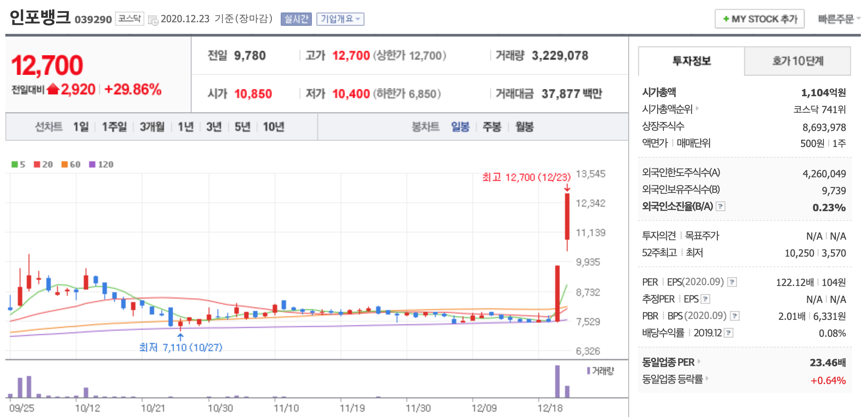Select the 주봉 weekly candle chart

[492, 127]
